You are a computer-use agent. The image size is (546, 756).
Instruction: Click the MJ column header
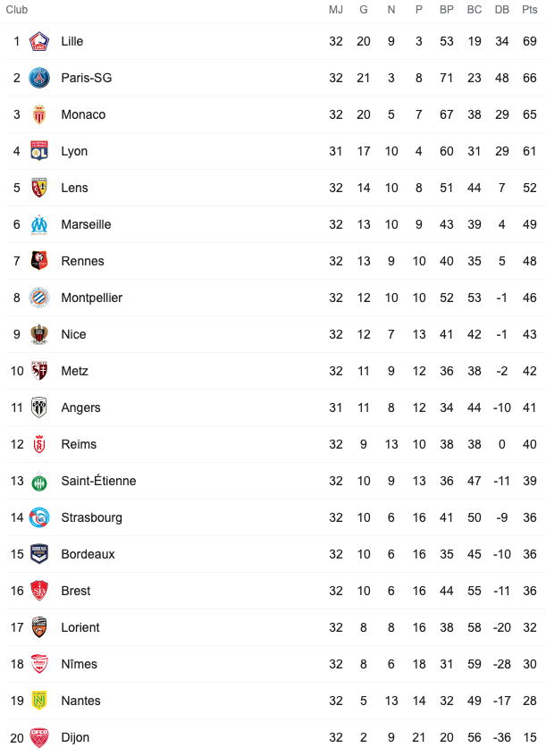click(x=336, y=10)
